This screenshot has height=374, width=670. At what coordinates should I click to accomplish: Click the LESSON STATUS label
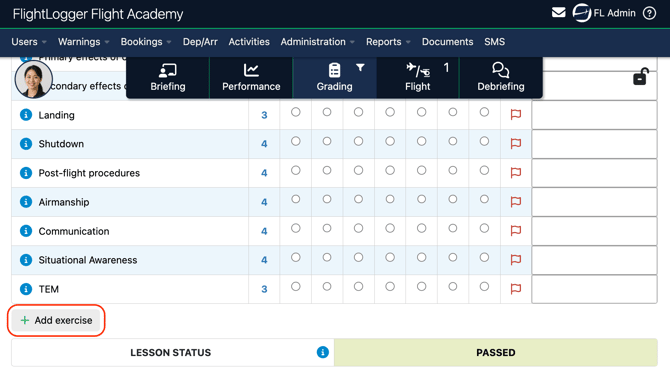point(170,353)
